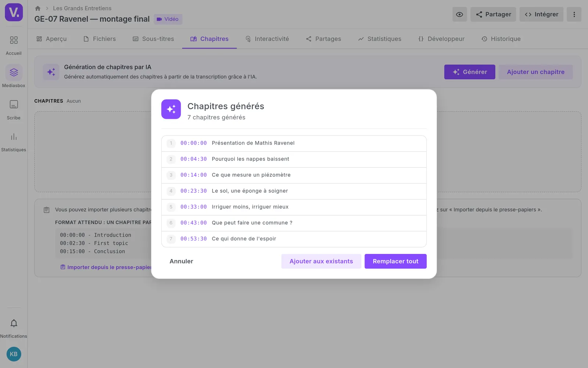Image resolution: width=588 pixels, height=368 pixels.
Task: Select chapter Présentation de Mathis Ravenel
Action: pos(294,143)
